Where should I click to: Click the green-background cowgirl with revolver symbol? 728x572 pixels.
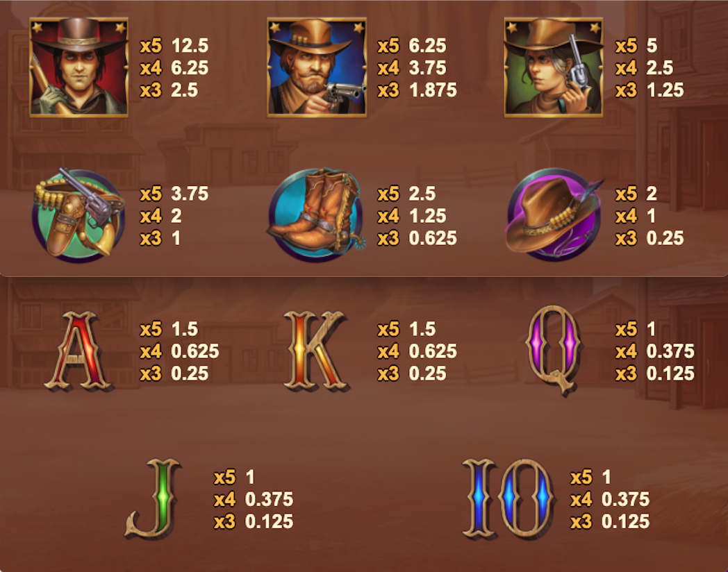click(x=554, y=67)
